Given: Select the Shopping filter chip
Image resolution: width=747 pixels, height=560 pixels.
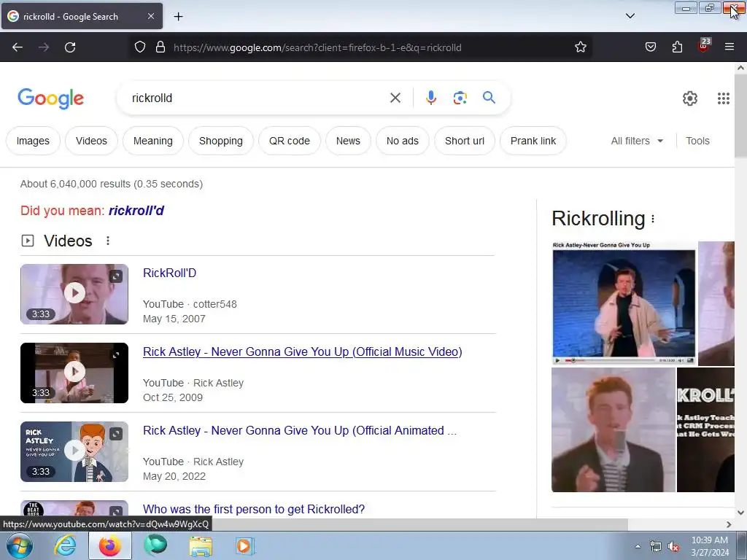Looking at the screenshot, I should pos(220,141).
